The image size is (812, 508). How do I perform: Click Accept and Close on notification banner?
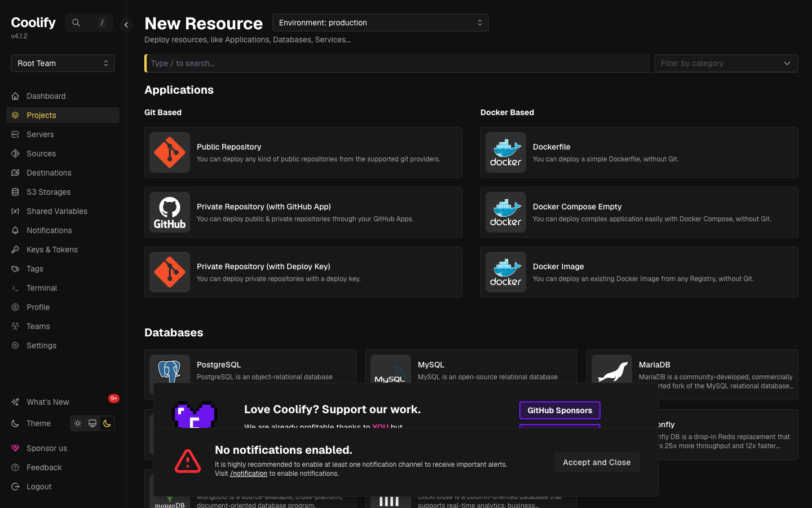click(597, 462)
